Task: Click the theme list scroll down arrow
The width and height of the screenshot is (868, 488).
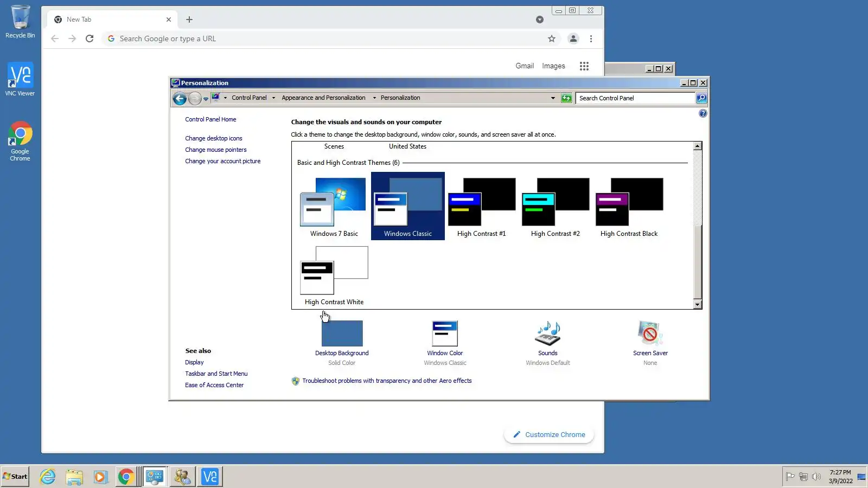Action: [698, 305]
